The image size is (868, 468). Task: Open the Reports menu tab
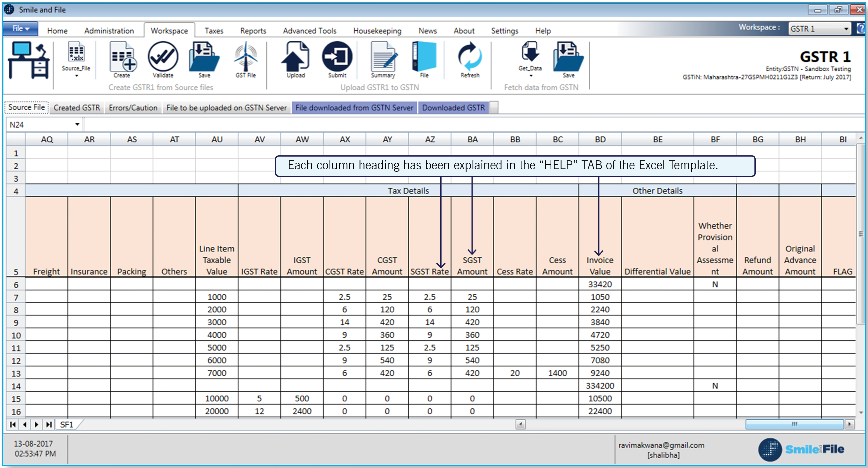pyautogui.click(x=253, y=31)
